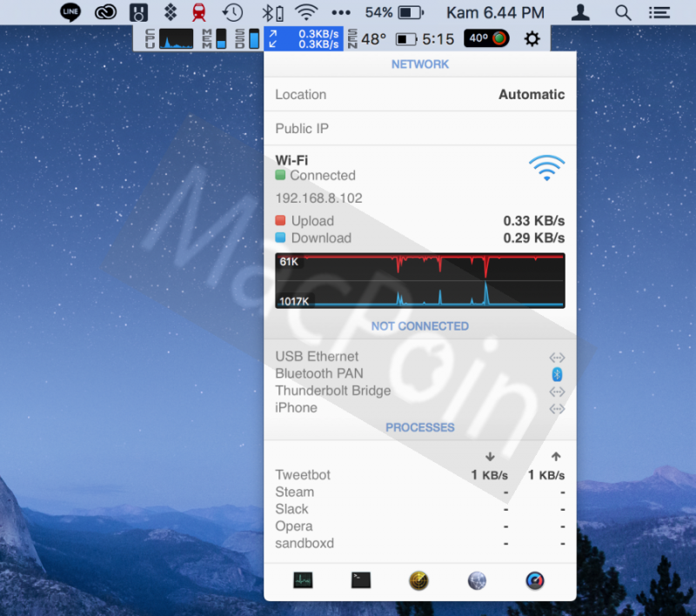
Task: Click the Tweetbot process entry
Action: 303,475
